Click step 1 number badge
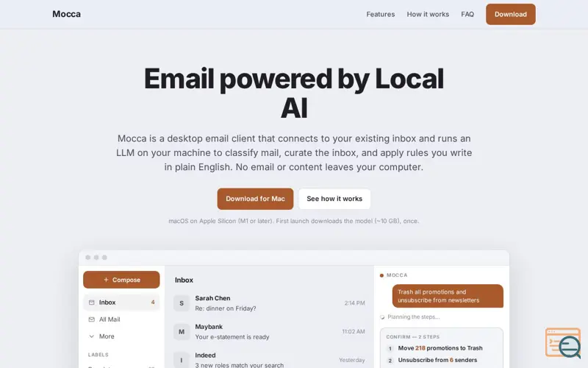The width and height of the screenshot is (588, 368). coord(390,348)
